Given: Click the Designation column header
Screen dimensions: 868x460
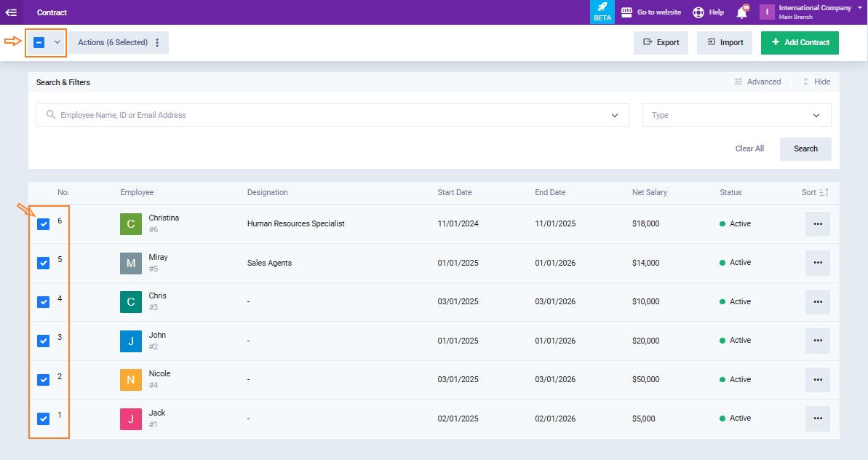Looking at the screenshot, I should point(267,193).
